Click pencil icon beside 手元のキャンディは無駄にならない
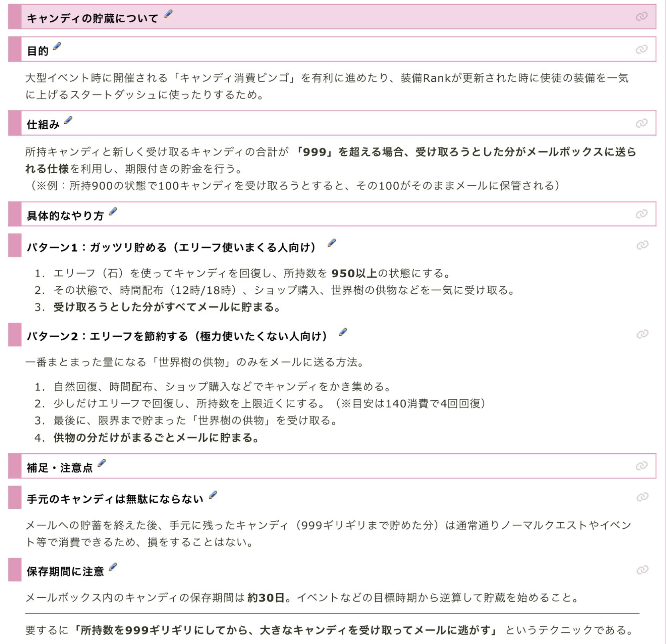666x644 pixels. click(x=213, y=495)
